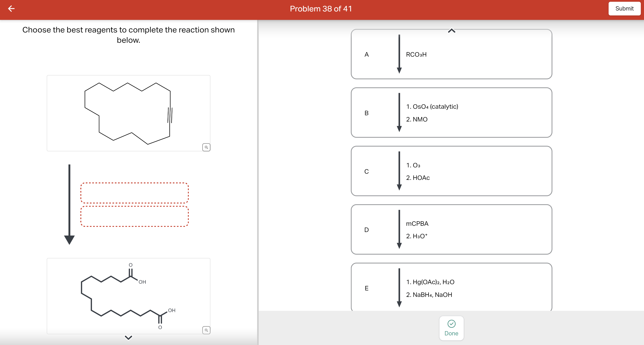Open the cycloalkyne reactant structure thumbnail
Image resolution: width=644 pixels, height=345 pixels.
click(x=128, y=113)
